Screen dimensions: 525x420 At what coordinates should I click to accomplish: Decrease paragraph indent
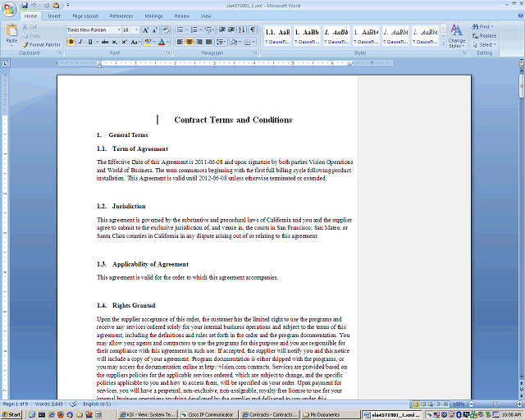[222, 30]
